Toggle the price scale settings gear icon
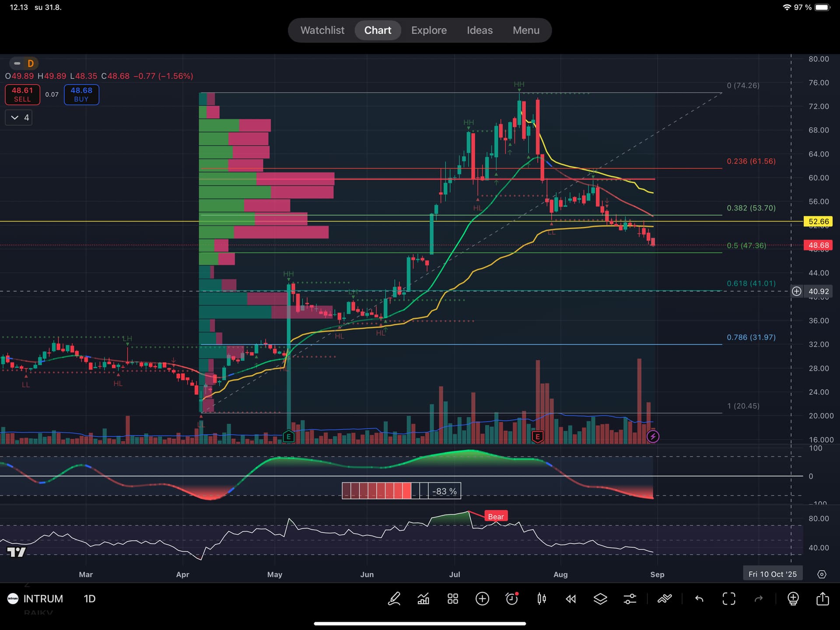Image resolution: width=840 pixels, height=630 pixels. (822, 574)
